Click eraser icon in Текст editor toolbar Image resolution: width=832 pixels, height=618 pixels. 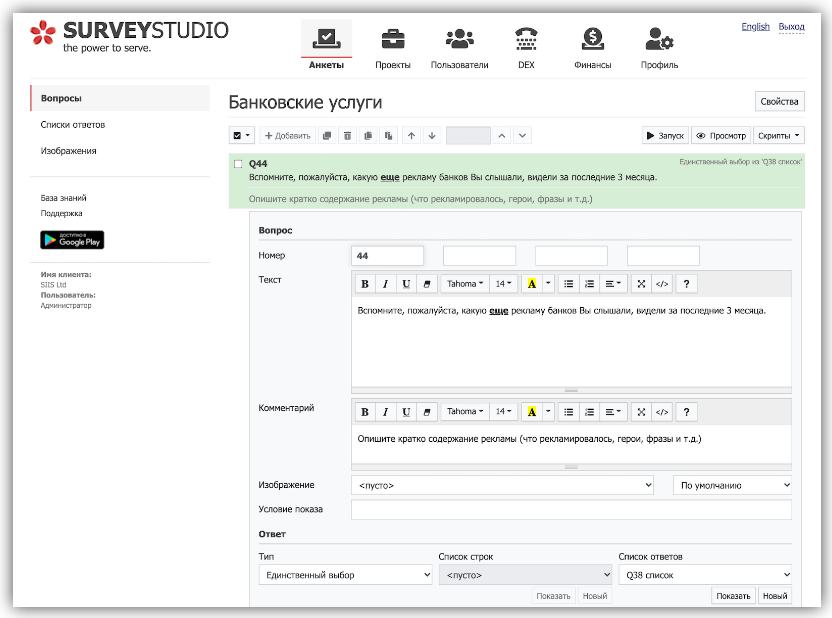pos(427,284)
